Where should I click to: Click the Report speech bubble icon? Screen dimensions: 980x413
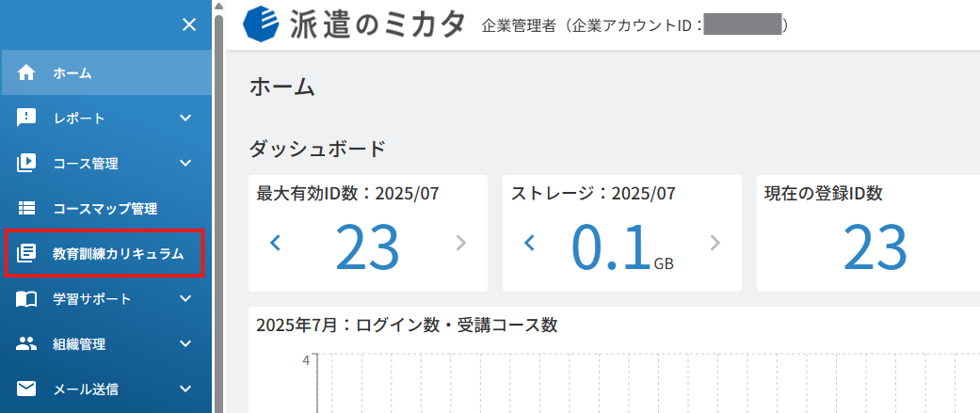click(26, 119)
